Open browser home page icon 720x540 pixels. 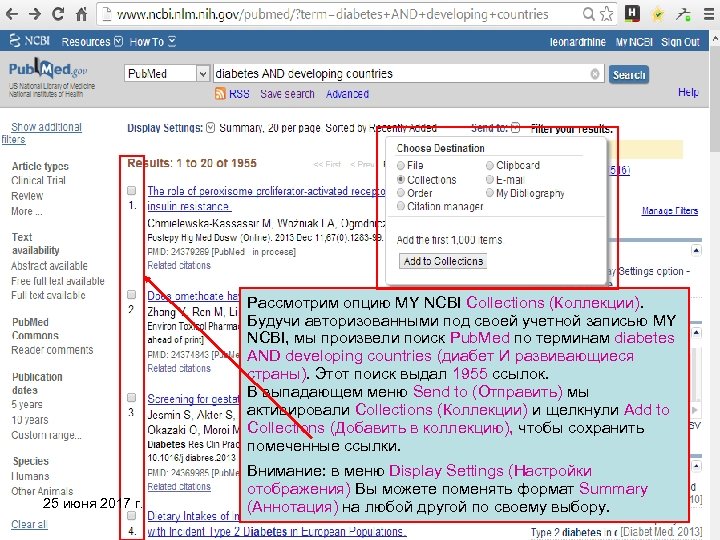coord(81,14)
